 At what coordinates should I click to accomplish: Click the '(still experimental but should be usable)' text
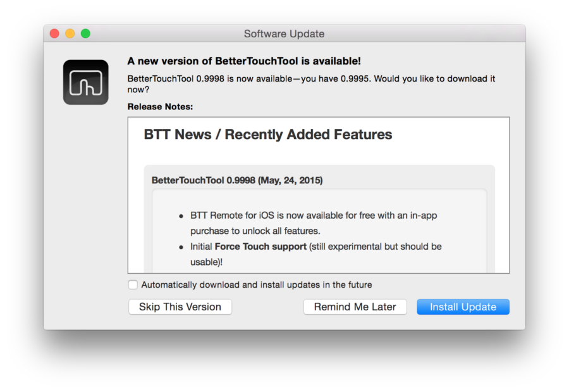tap(316, 254)
